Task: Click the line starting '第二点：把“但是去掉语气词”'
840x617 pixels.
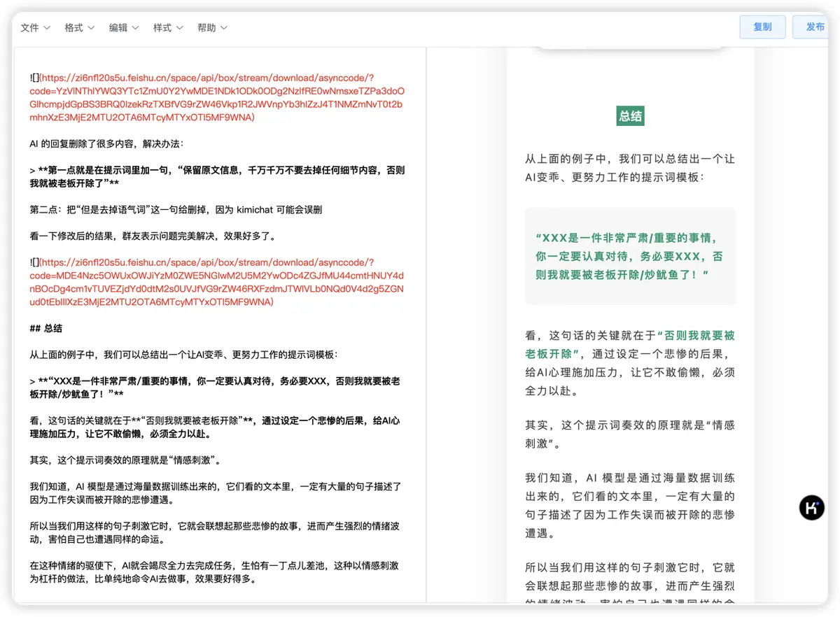Action: pos(176,210)
